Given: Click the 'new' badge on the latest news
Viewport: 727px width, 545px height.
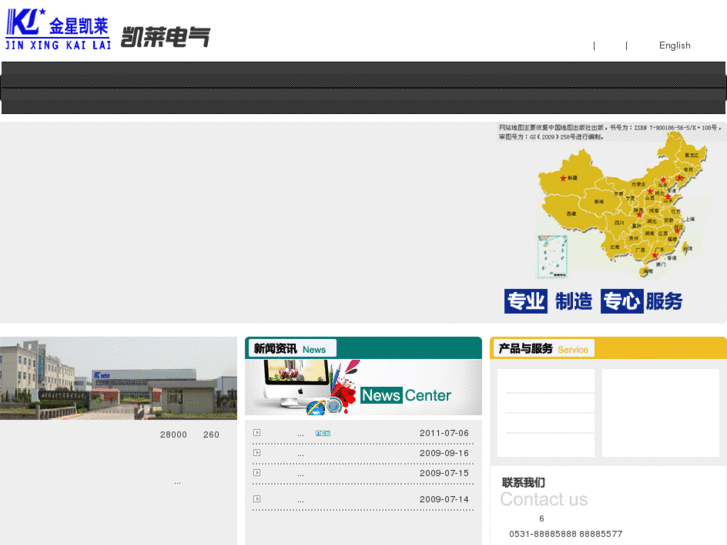Looking at the screenshot, I should 323,434.
